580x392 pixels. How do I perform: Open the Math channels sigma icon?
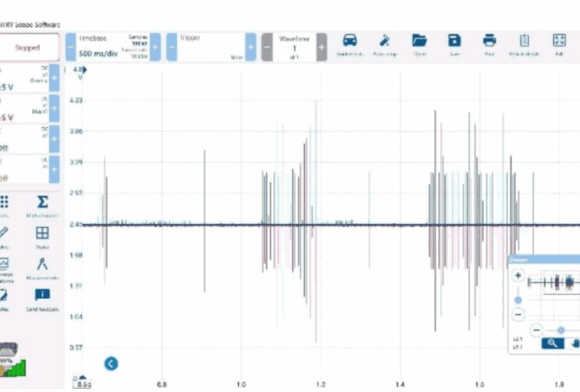42,205
